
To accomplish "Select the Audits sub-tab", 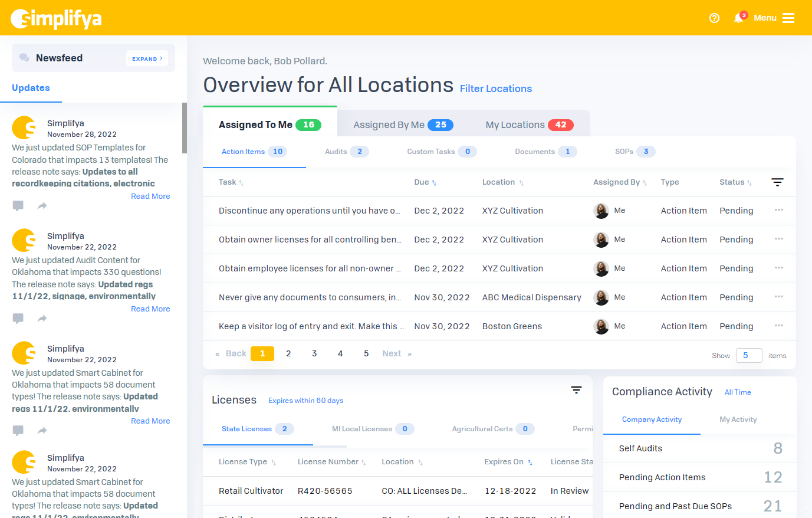I will [346, 152].
